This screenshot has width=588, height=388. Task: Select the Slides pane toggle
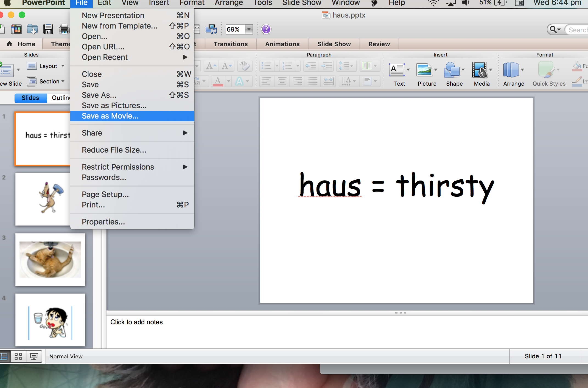coord(30,98)
